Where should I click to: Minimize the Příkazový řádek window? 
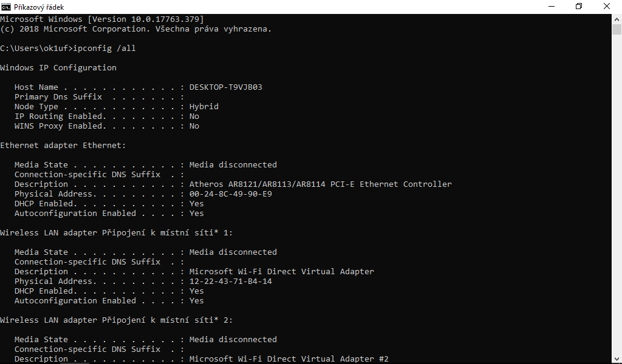coord(551,7)
